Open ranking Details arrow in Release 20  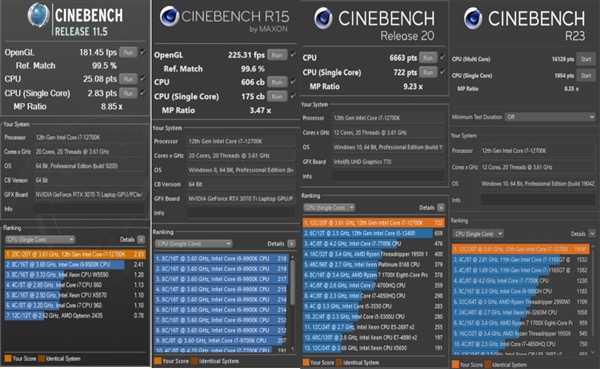click(x=441, y=207)
